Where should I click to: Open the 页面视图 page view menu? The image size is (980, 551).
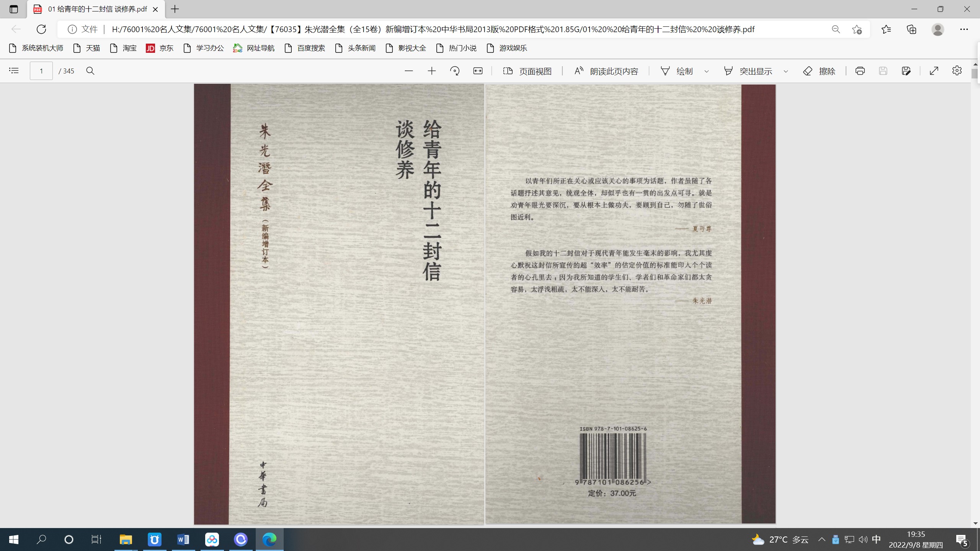[527, 71]
